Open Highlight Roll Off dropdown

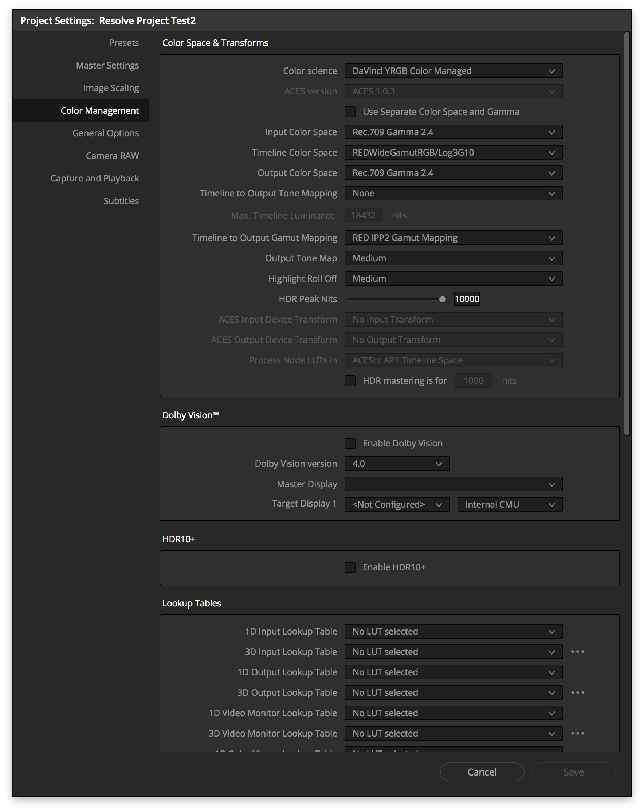453,278
